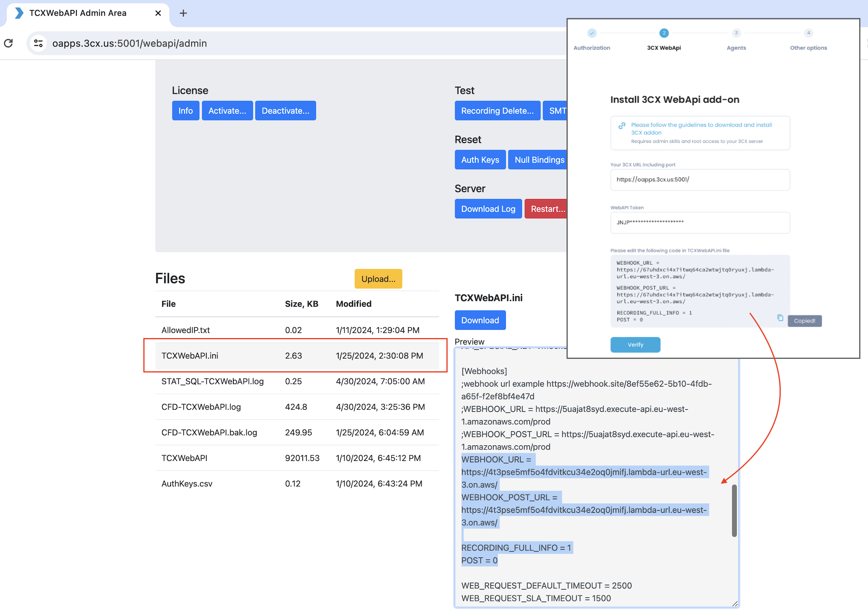Click the red Restart... button
Screen dimensions: 868x612
(546, 209)
